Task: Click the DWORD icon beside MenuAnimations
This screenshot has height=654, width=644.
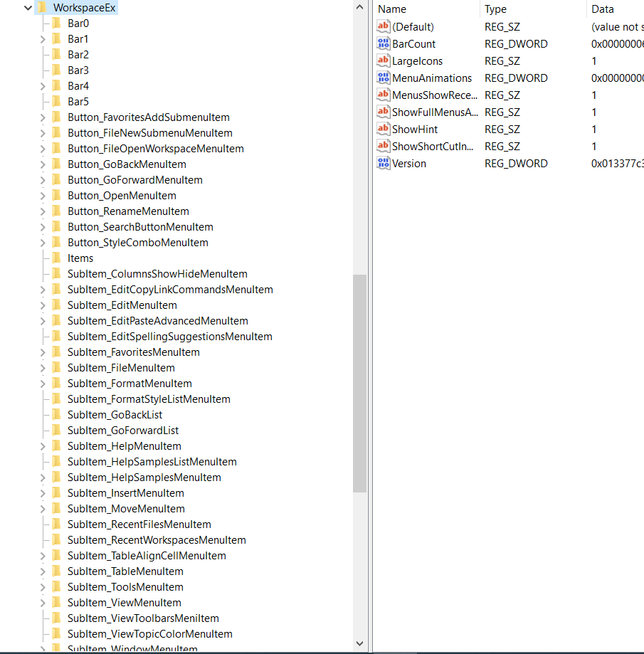Action: 382,78
